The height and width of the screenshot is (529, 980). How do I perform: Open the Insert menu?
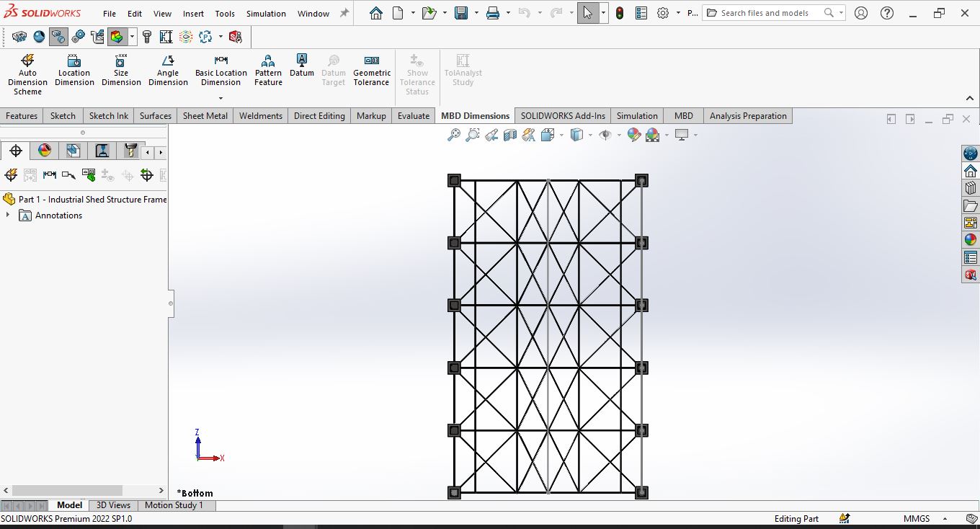pos(193,13)
